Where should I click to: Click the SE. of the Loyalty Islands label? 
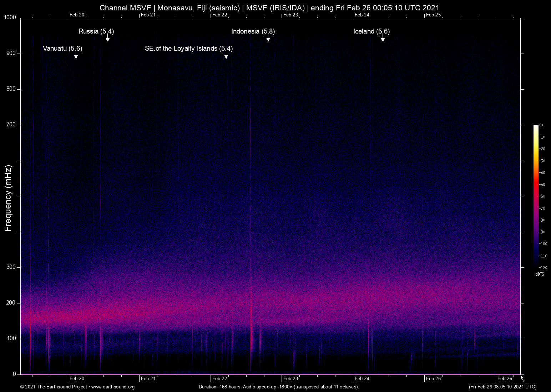pos(188,49)
